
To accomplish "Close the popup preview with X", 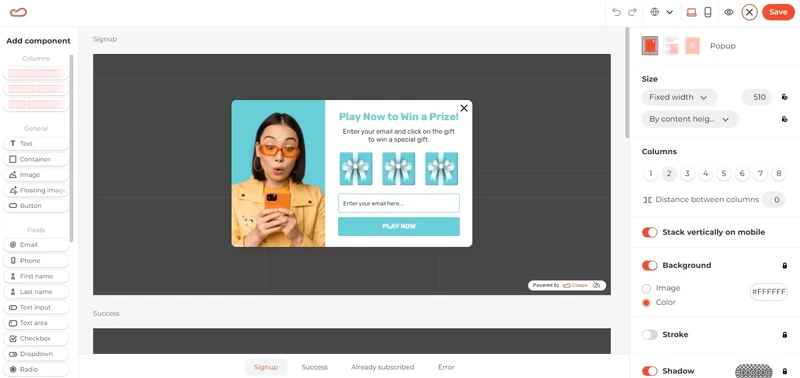I will [x=464, y=108].
